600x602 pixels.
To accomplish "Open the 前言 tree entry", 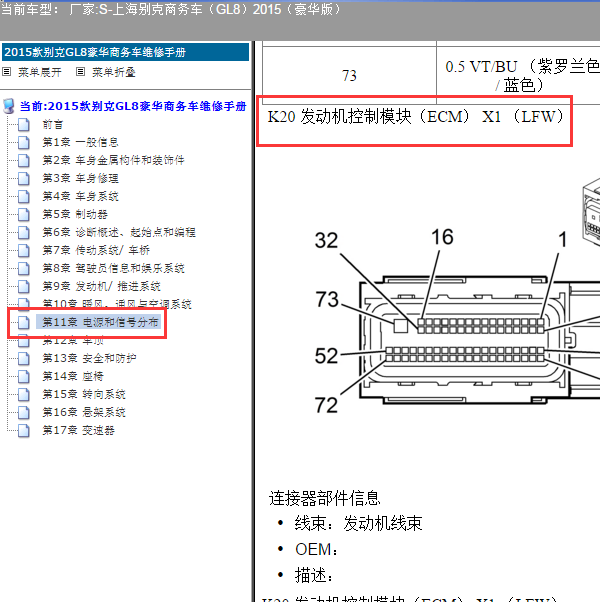I will [53, 124].
